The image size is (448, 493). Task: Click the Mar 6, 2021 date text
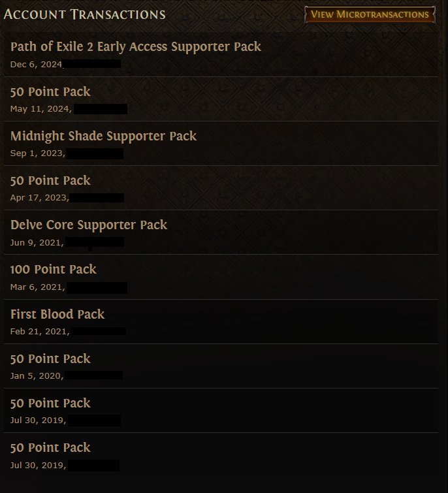coord(38,287)
